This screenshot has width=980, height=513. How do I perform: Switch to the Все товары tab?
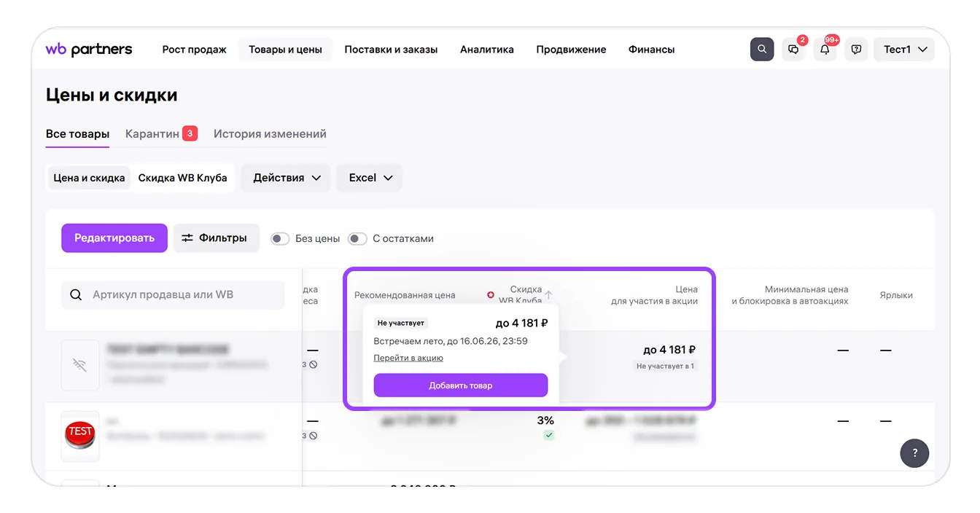77,134
